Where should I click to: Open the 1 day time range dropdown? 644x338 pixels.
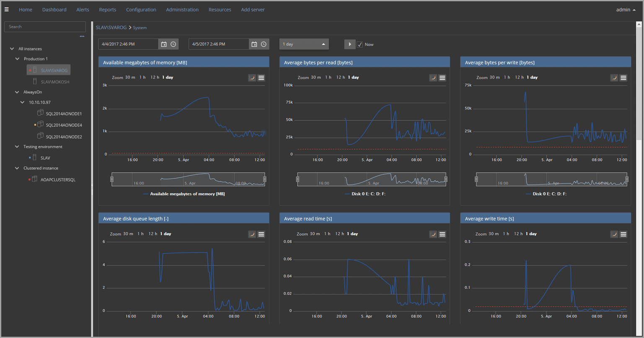pyautogui.click(x=304, y=44)
